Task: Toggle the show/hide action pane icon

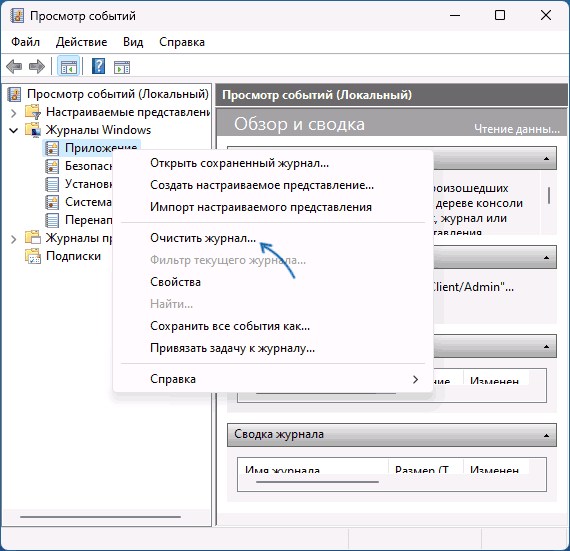Action: coord(122,67)
